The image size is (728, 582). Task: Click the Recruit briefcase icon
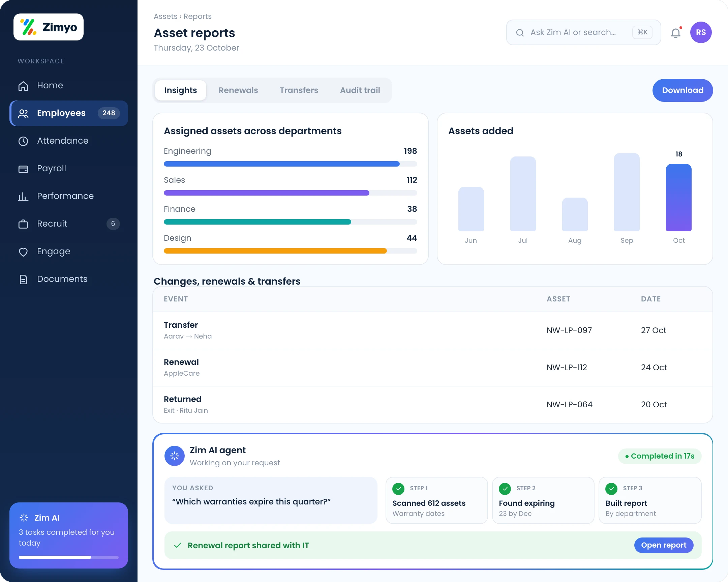(23, 224)
